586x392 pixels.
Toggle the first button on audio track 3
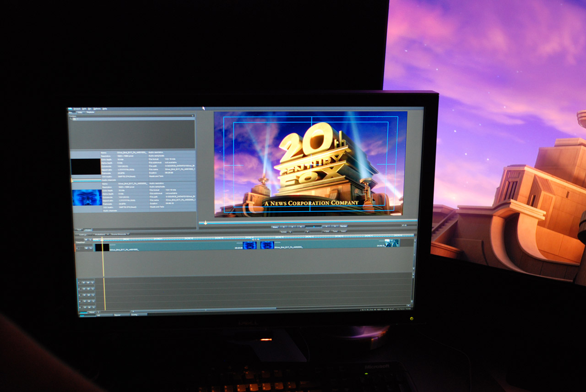(84, 295)
